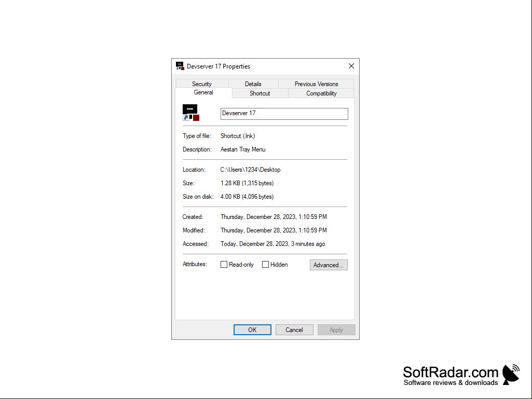This screenshot has height=399, width=532.
Task: Enable the Hidden attribute checkbox
Action: pyautogui.click(x=265, y=265)
